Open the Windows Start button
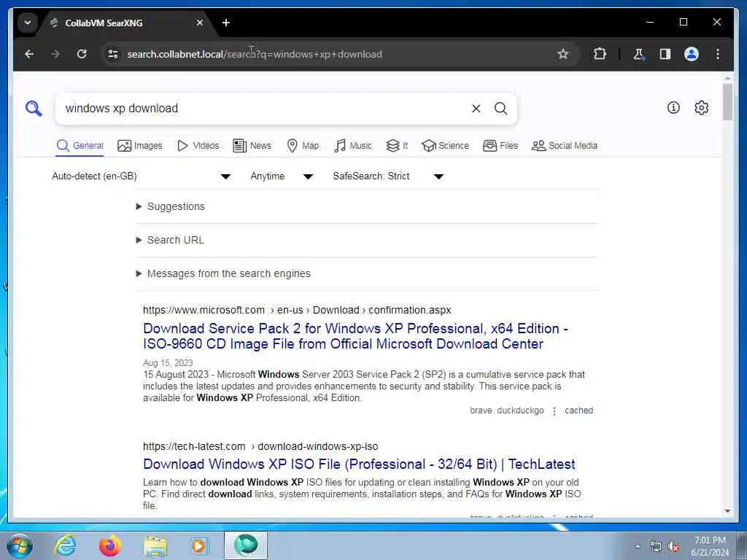747x560 pixels. 20,545
